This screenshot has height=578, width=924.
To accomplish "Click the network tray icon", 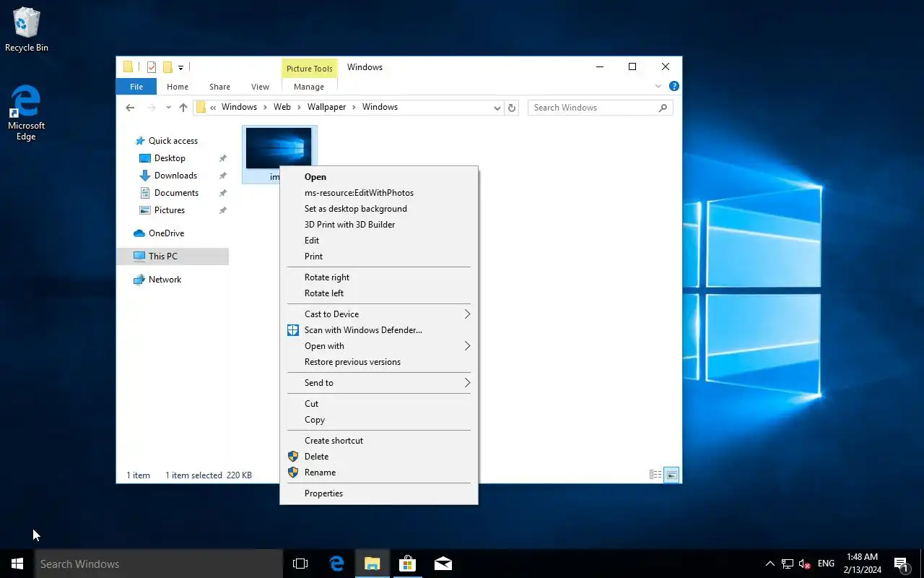I will pyautogui.click(x=788, y=564).
